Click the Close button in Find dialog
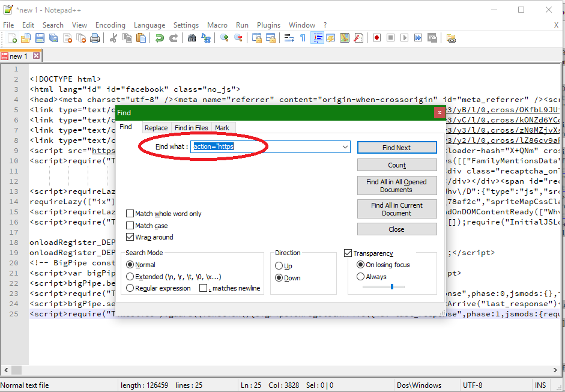Viewport: 565px width, 392px height. tap(397, 229)
